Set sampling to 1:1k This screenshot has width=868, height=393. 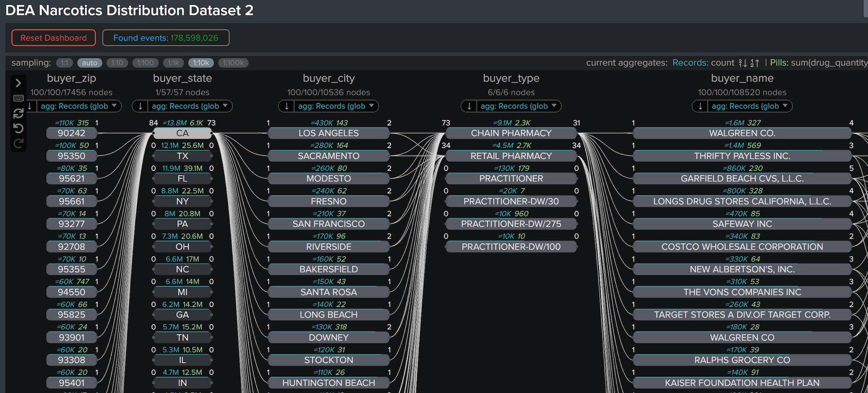tap(173, 63)
